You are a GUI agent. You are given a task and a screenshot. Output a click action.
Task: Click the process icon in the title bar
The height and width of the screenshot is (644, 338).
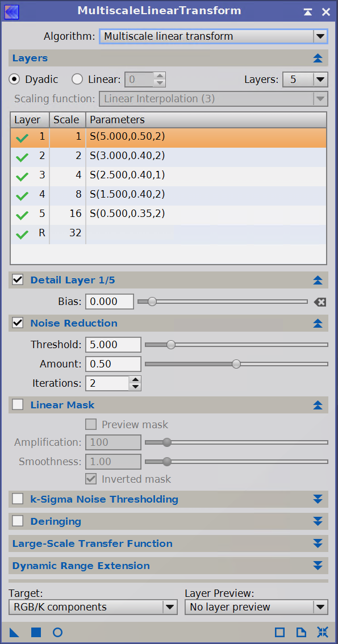tap(11, 11)
